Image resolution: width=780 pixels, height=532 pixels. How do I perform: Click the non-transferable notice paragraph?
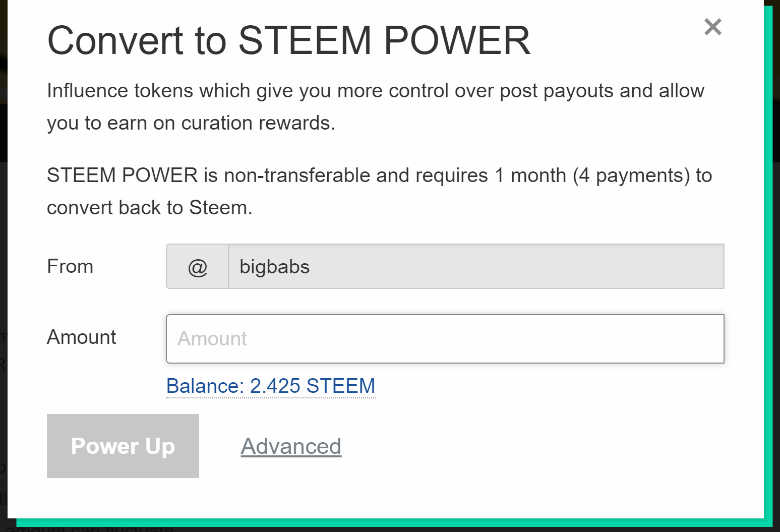coord(379,192)
